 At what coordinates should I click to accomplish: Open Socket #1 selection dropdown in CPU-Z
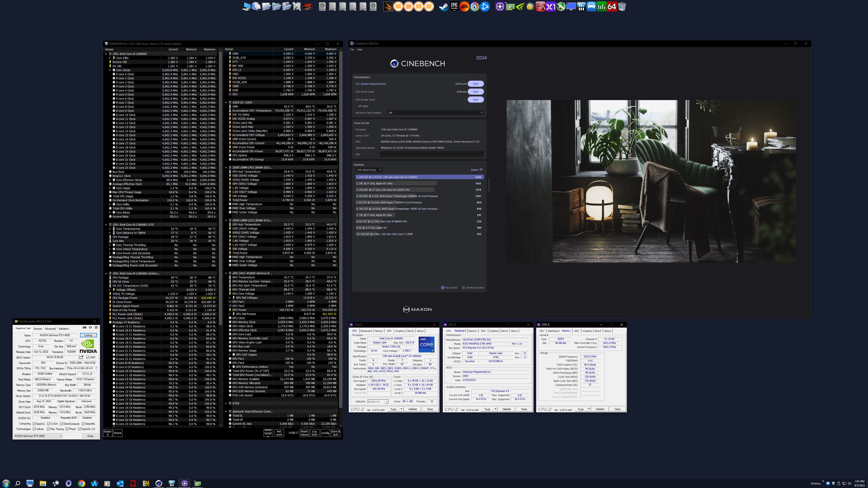point(378,401)
